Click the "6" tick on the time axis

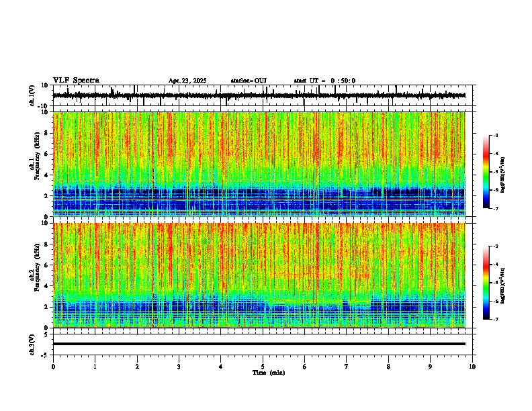tap(305, 367)
